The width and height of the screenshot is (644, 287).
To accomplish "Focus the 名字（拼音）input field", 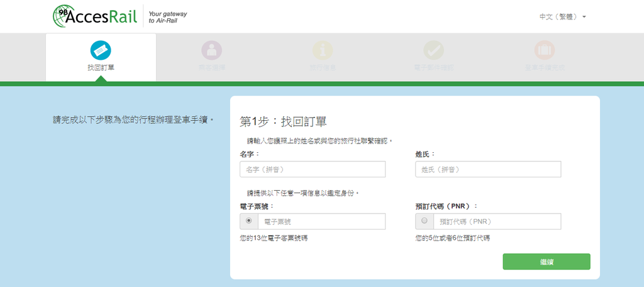I will (313, 169).
